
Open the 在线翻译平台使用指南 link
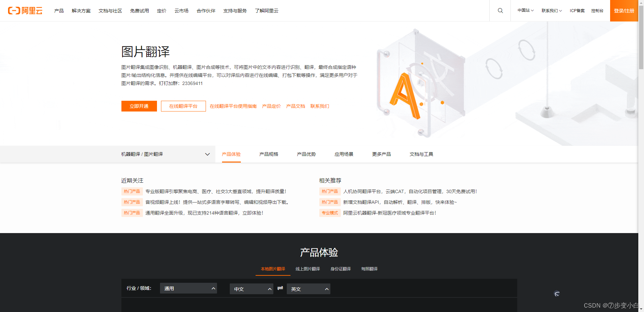(x=233, y=106)
